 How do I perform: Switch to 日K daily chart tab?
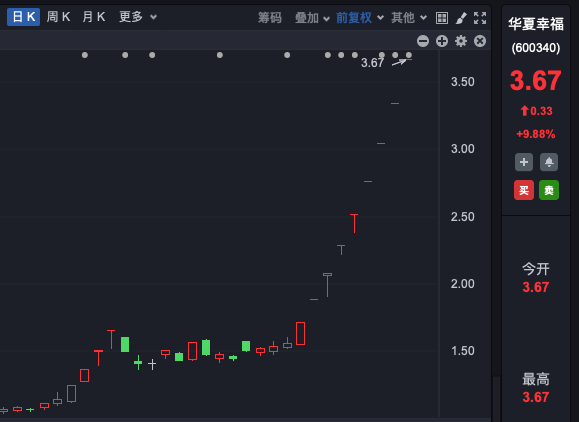[24, 17]
